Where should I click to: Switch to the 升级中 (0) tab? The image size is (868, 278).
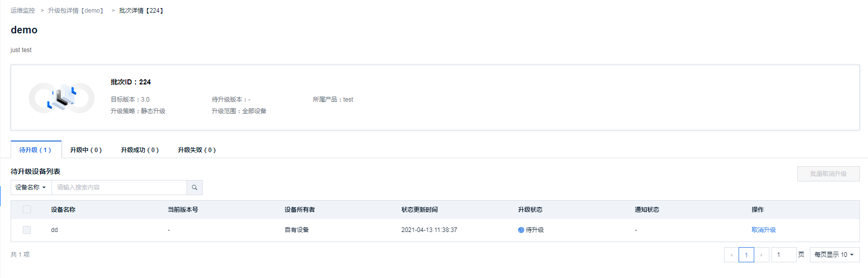coord(86,150)
